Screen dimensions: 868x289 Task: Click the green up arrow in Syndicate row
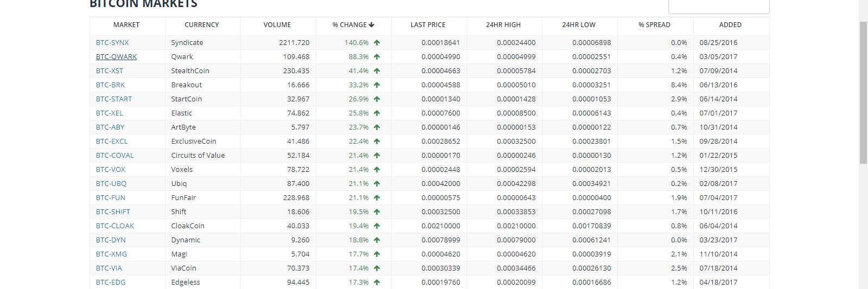click(x=376, y=42)
